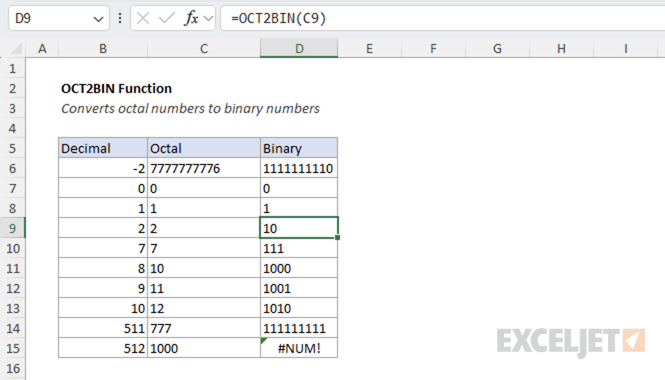665x380 pixels.
Task: Expand the dropdown next to fx
Action: [208, 19]
